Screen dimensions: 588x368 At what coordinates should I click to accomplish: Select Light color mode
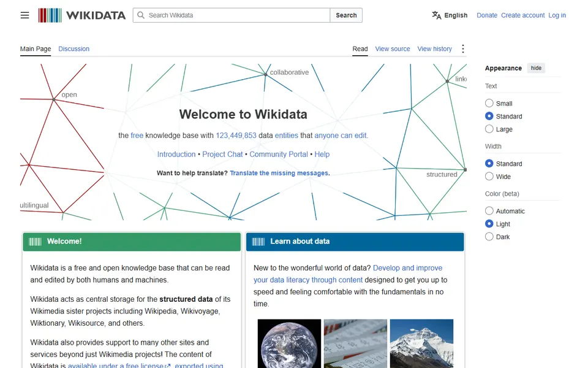coord(489,223)
